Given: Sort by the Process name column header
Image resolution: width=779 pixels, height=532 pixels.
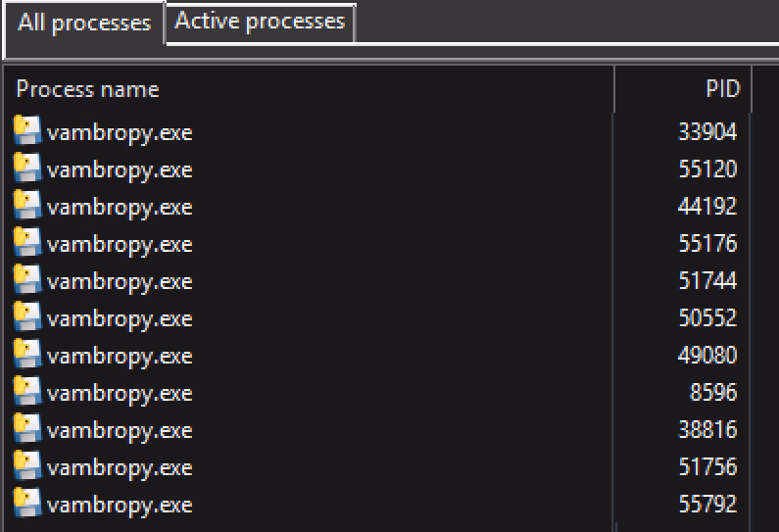Looking at the screenshot, I should coord(309,89).
